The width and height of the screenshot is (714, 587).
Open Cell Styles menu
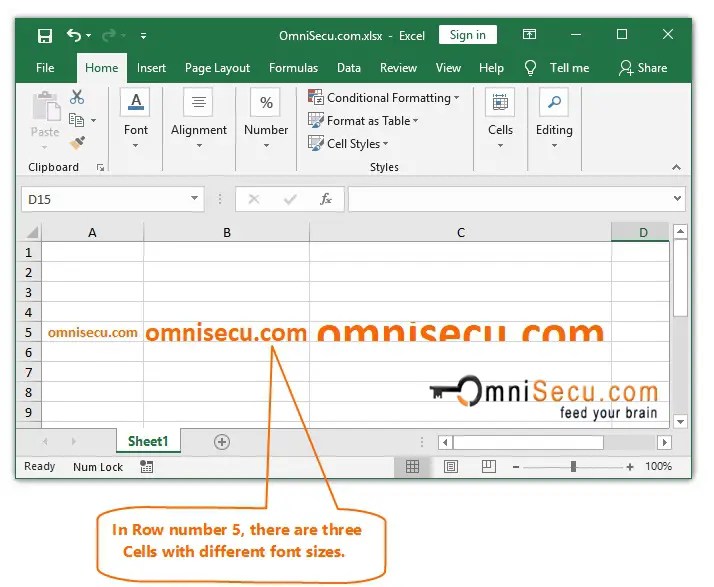pos(348,143)
